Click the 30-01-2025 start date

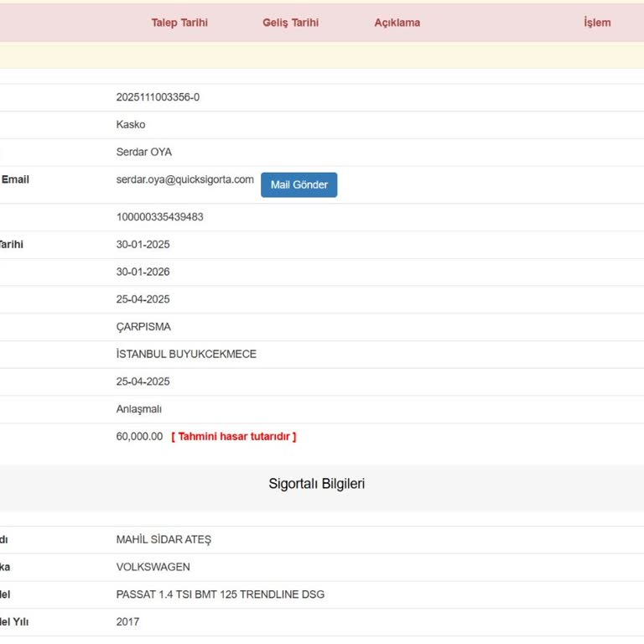143,245
